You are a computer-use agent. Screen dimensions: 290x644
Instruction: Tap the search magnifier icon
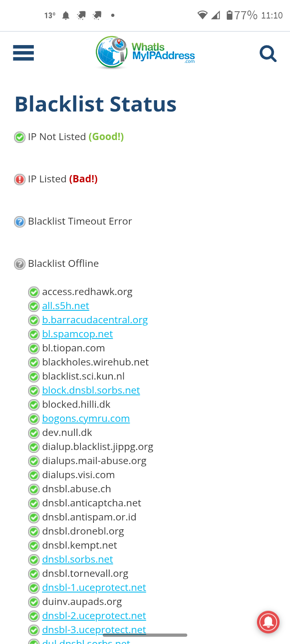(x=268, y=54)
